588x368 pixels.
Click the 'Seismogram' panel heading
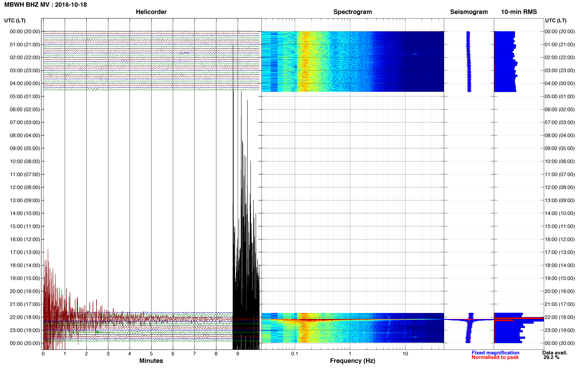(469, 12)
